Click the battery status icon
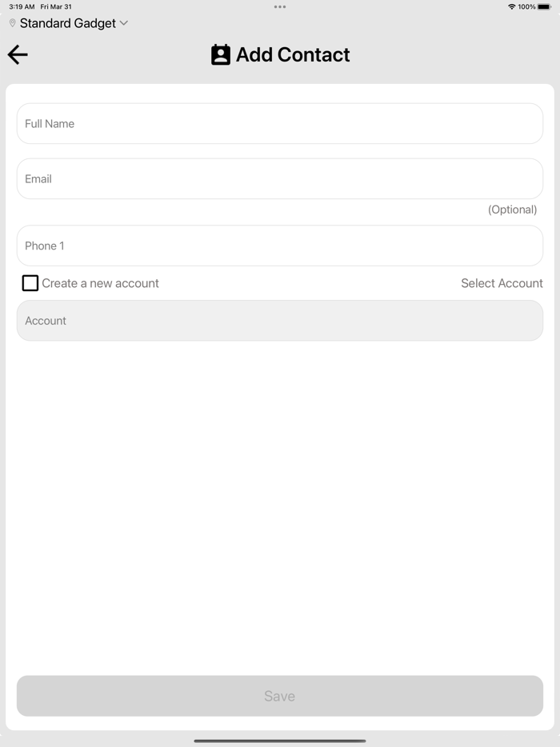Viewport: 560px width, 747px height. pyautogui.click(x=544, y=6)
